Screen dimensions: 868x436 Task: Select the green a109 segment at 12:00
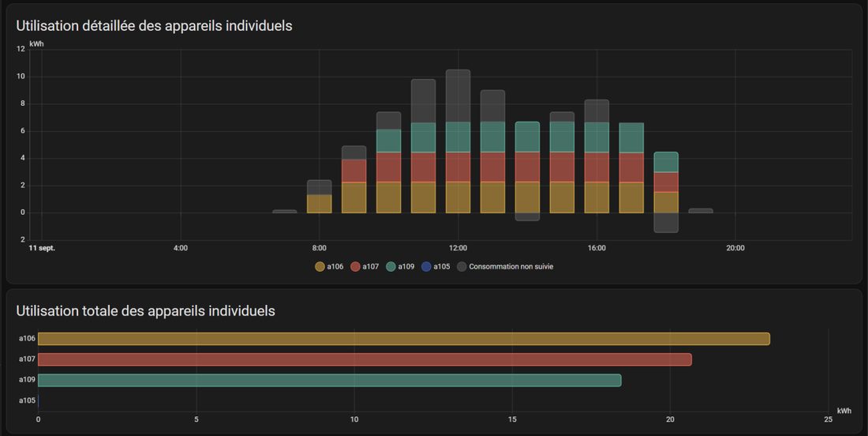(x=458, y=137)
